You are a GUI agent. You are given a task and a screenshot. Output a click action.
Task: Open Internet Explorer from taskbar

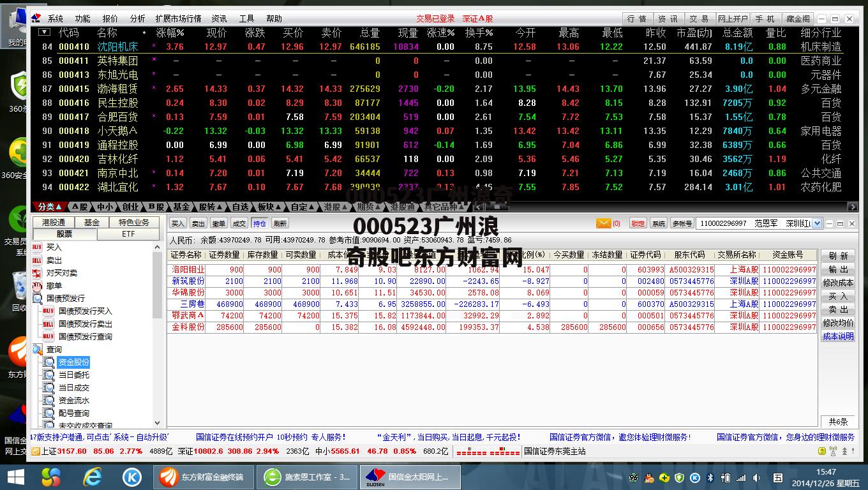[x=93, y=477]
